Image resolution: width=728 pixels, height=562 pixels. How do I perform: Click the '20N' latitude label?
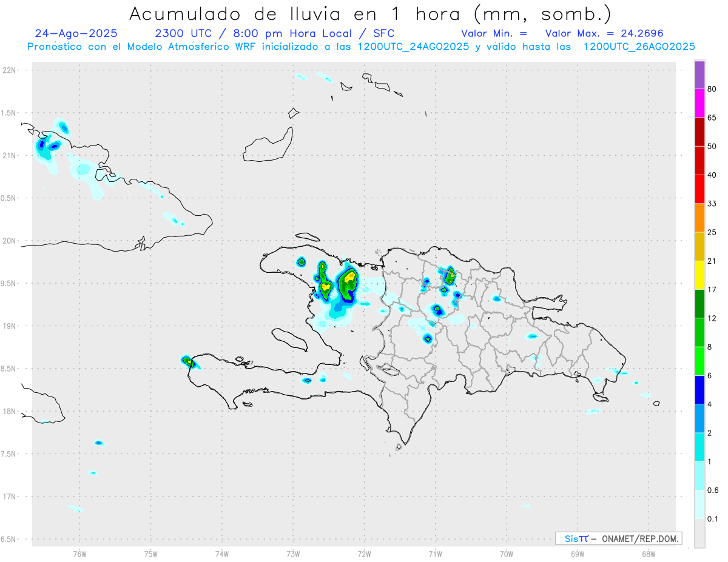click(8, 241)
